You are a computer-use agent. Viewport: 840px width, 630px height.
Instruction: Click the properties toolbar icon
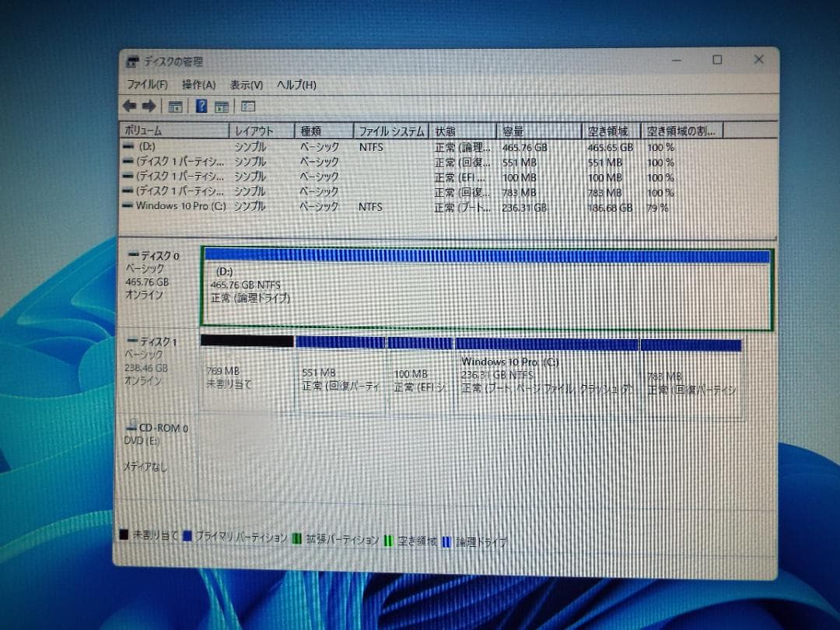tap(249, 107)
